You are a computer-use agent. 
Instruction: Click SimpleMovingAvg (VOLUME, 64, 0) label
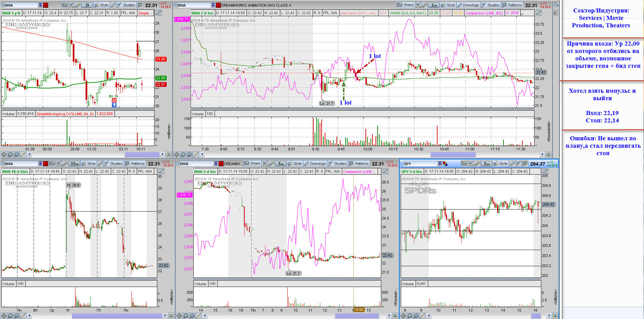(x=65, y=114)
